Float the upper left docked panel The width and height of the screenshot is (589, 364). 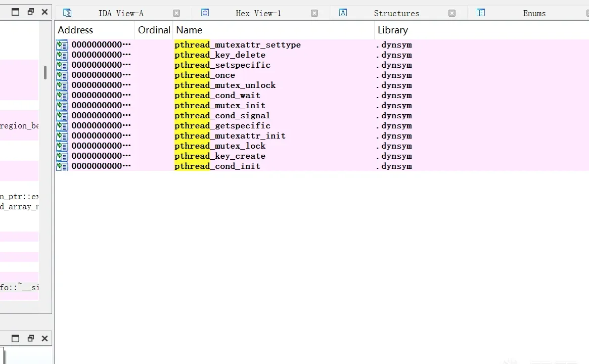(31, 12)
